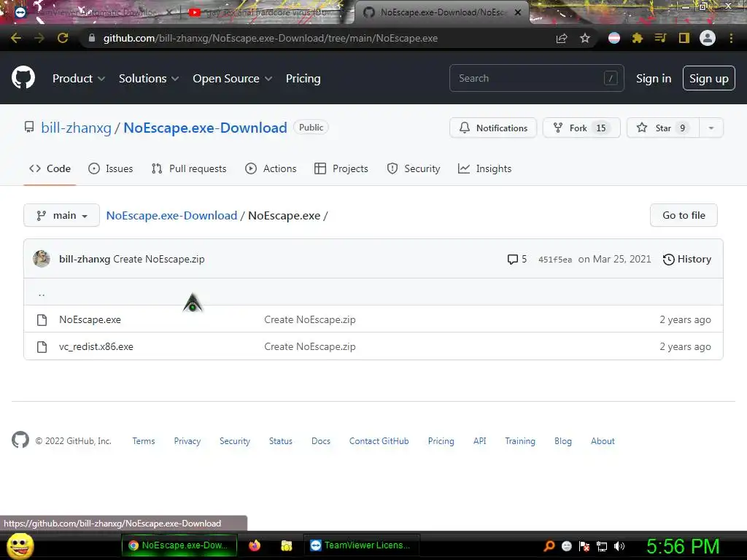The image size is (747, 560).
Task: Switch to the Issues tab
Action: (x=111, y=168)
